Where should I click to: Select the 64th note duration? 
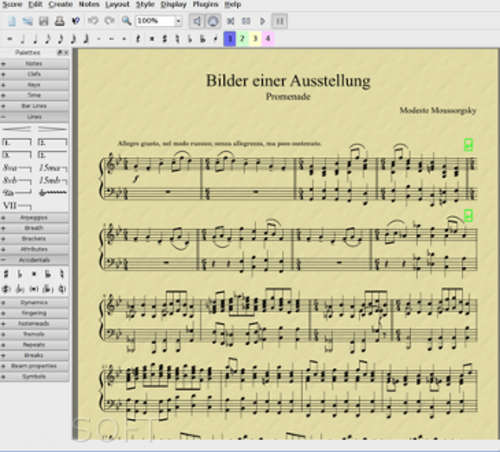pyautogui.click(x=86, y=39)
